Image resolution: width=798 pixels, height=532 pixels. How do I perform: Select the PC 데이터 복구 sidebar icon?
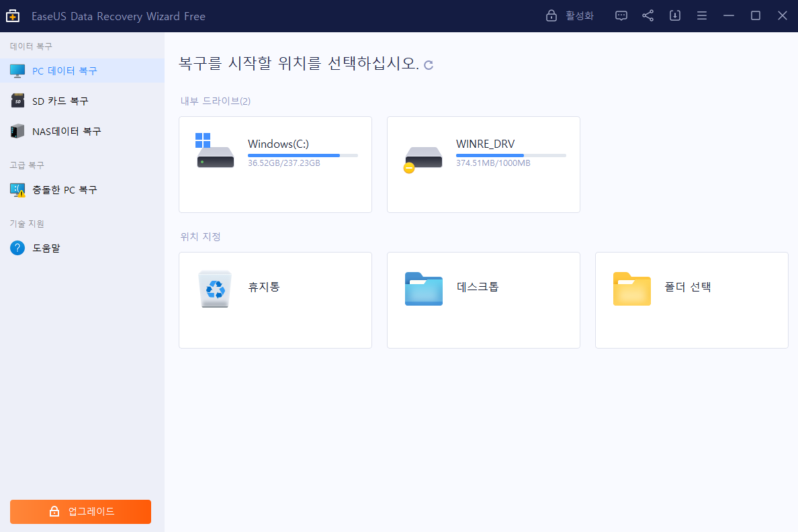17,70
